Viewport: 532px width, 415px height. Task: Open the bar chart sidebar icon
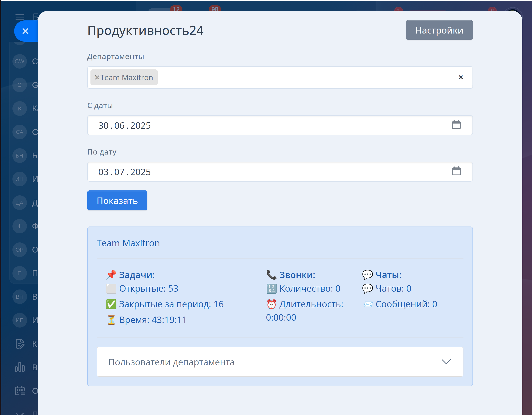pyautogui.click(x=20, y=367)
